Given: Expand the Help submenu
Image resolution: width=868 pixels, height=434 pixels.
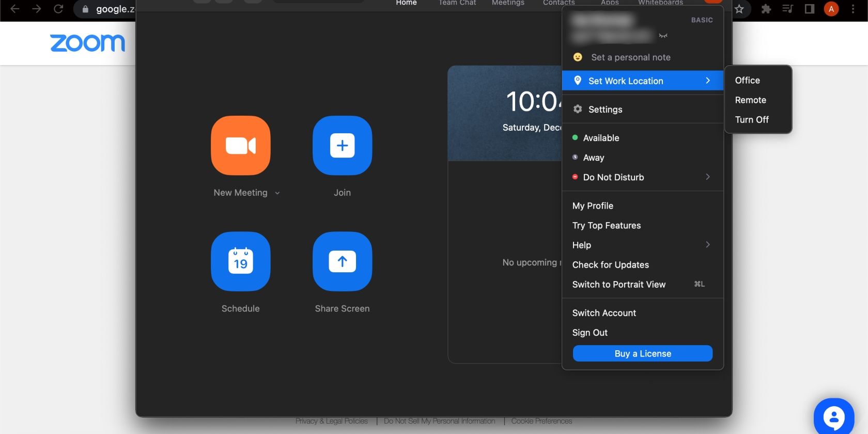Looking at the screenshot, I should point(707,245).
